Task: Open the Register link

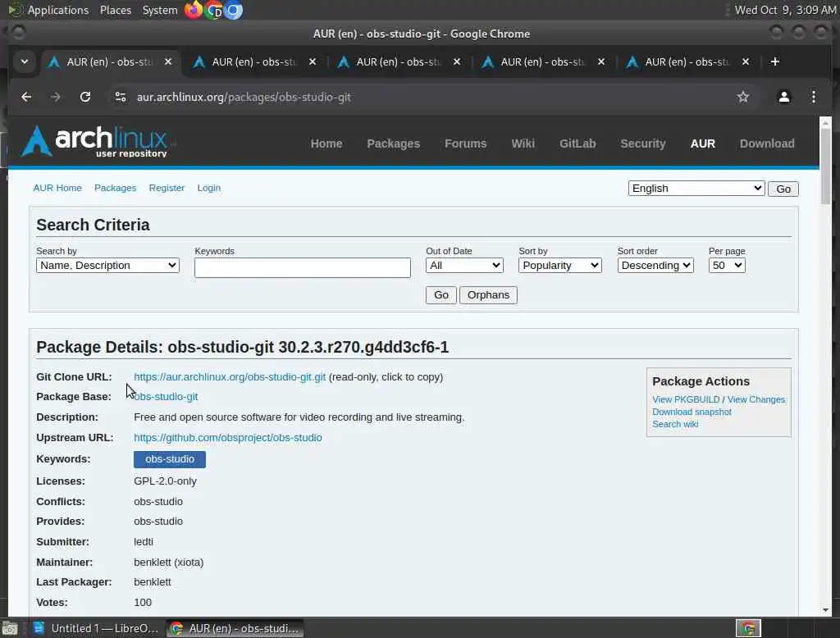Action: (167, 188)
